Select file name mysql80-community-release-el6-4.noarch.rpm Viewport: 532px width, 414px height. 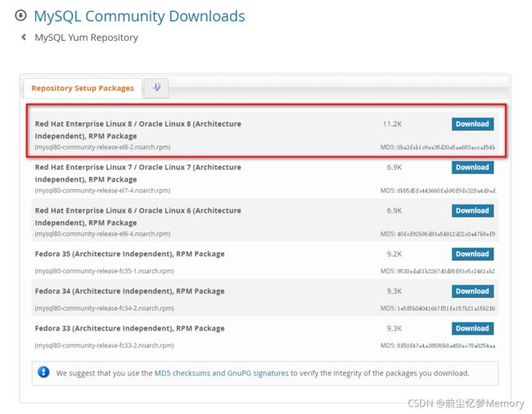102,234
